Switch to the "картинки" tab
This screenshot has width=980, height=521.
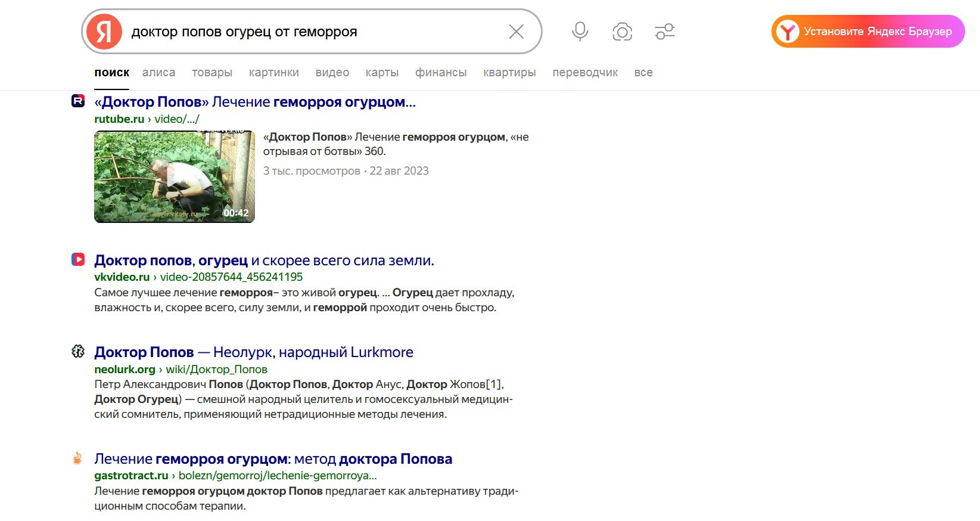[274, 73]
